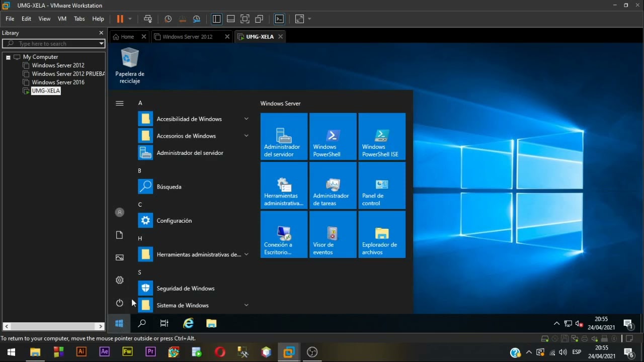This screenshot has height=362, width=644.
Task: Open the power options dropdown arrow
Action: click(130, 19)
